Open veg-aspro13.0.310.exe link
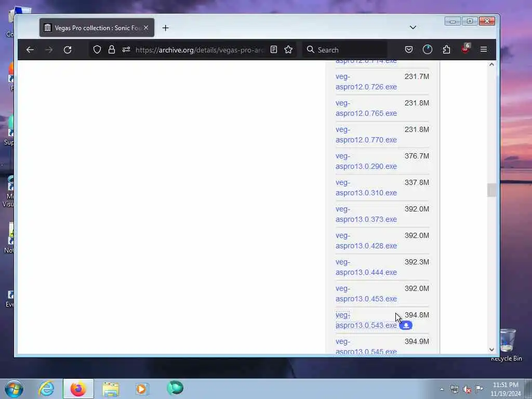 [366, 188]
